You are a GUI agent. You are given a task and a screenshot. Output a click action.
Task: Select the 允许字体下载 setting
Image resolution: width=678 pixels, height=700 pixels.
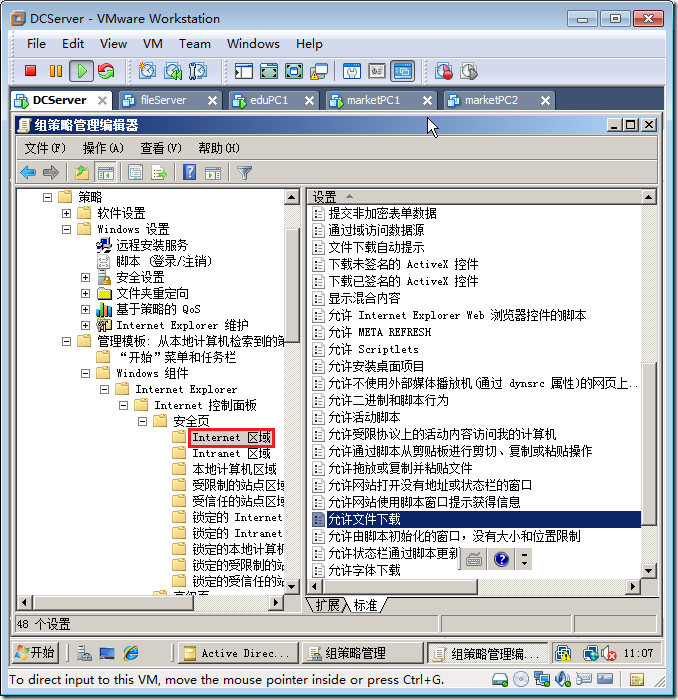click(x=364, y=570)
